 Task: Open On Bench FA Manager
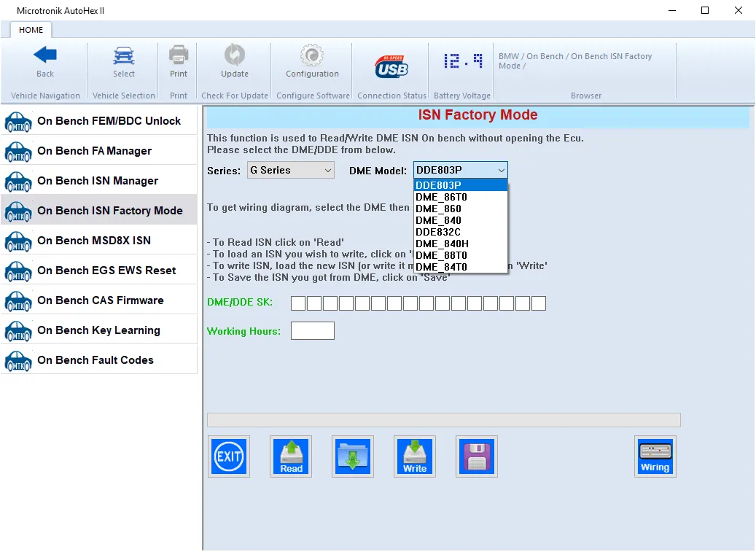99,151
